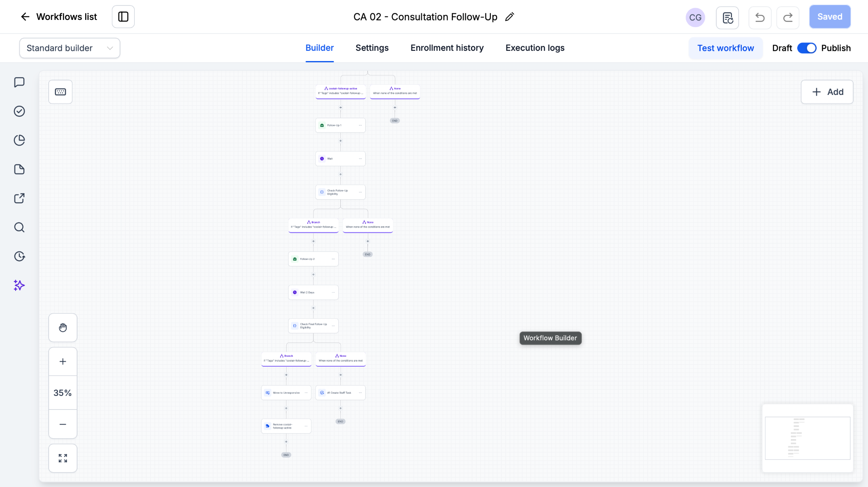Fit workflow to screen icon
This screenshot has height=487, width=868.
click(63, 458)
